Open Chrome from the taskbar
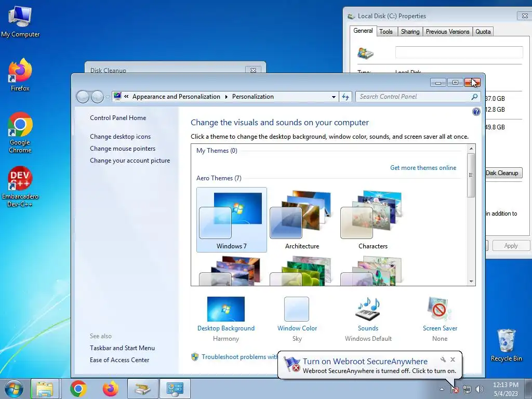532x399 pixels. 78,389
